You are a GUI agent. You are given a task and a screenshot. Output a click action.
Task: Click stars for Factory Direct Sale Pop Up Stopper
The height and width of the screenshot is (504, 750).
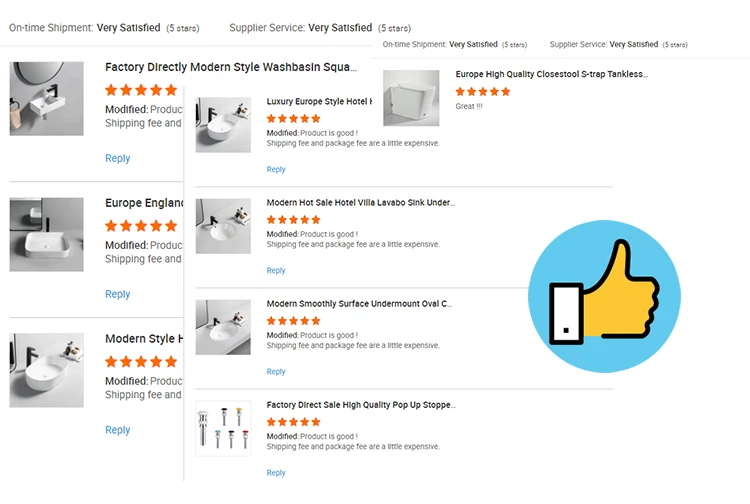294,422
